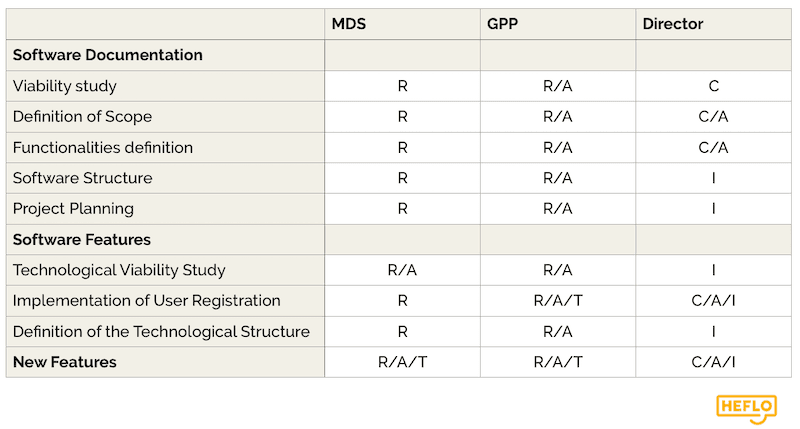
Task: Click the Software Features section heading
Action: (x=82, y=240)
